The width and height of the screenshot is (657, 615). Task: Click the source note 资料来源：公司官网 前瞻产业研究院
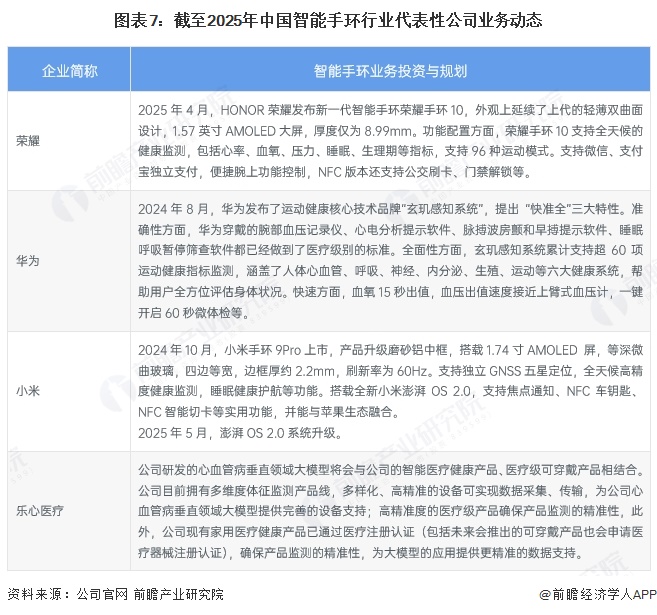coord(116,594)
